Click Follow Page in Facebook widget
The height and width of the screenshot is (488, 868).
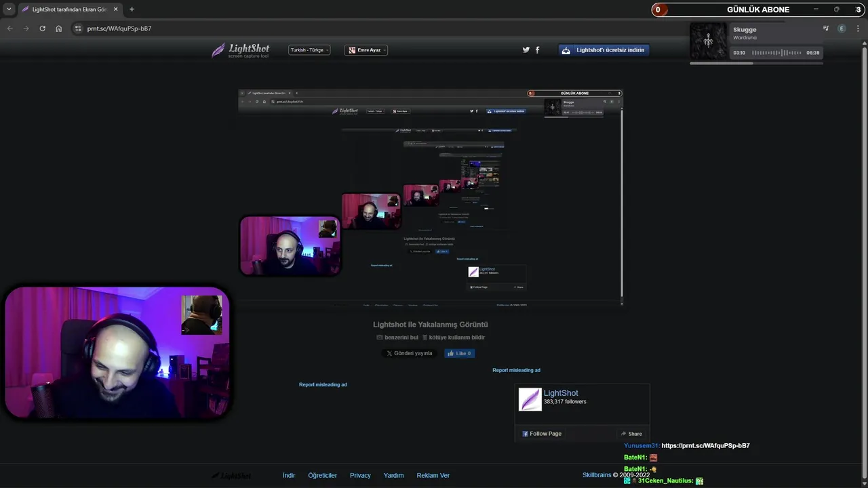click(x=542, y=434)
